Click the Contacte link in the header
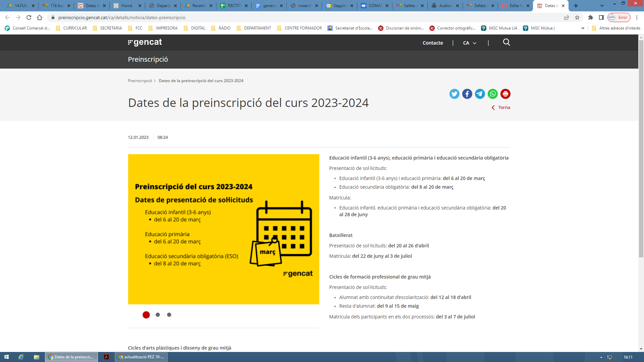This screenshot has height=362, width=644. pos(433,43)
